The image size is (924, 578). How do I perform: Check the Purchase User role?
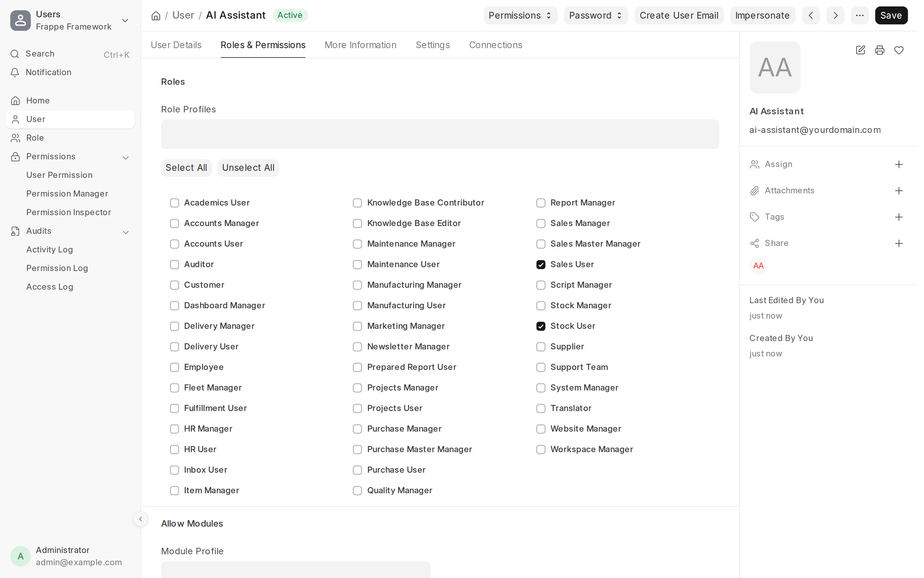point(357,470)
